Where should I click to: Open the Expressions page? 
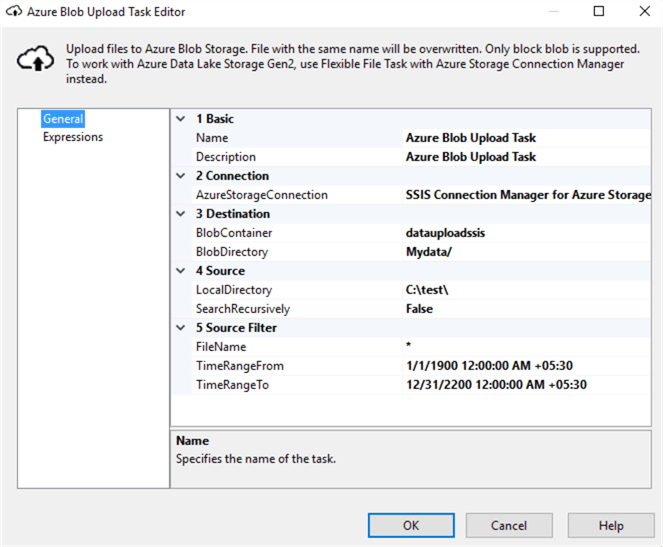(x=72, y=137)
